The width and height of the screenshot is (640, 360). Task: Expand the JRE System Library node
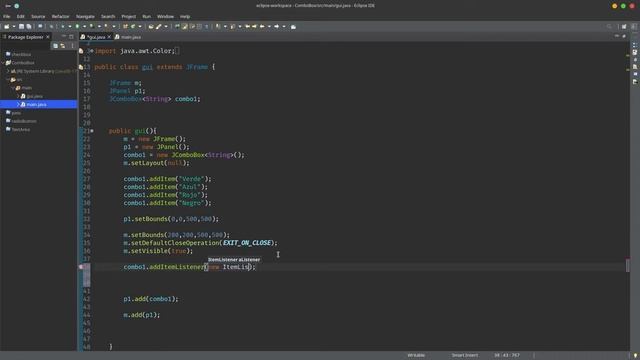point(8,71)
